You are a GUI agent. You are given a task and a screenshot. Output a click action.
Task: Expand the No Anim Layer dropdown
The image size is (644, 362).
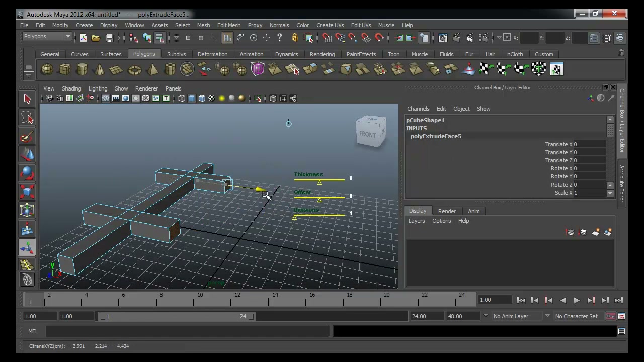click(x=517, y=316)
